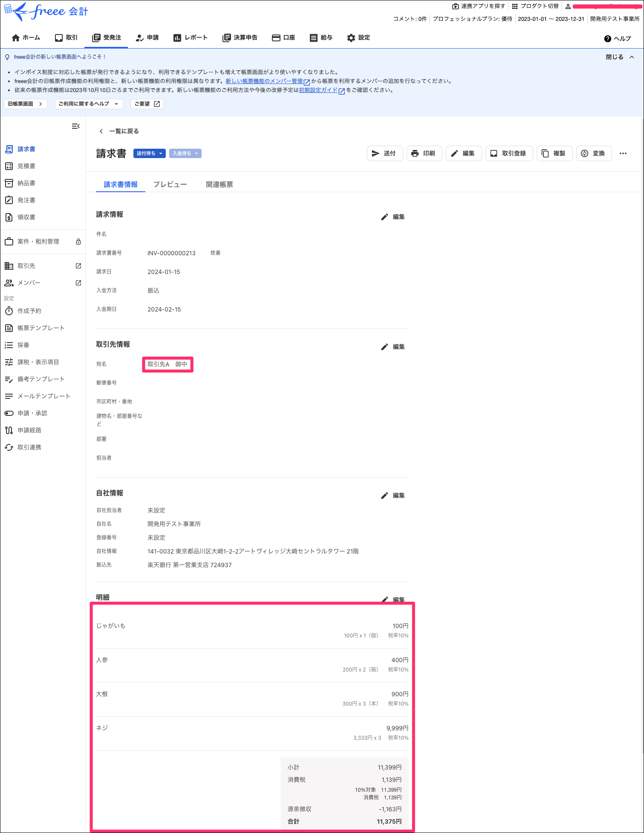Switch to the 関連帳票 tab
The height and width of the screenshot is (833, 644).
click(219, 184)
